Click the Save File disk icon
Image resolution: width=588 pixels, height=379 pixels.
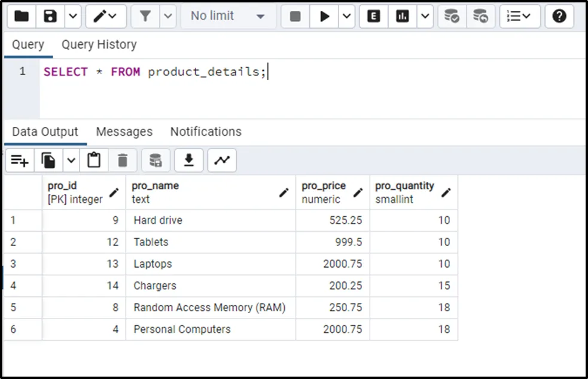pyautogui.click(x=50, y=16)
